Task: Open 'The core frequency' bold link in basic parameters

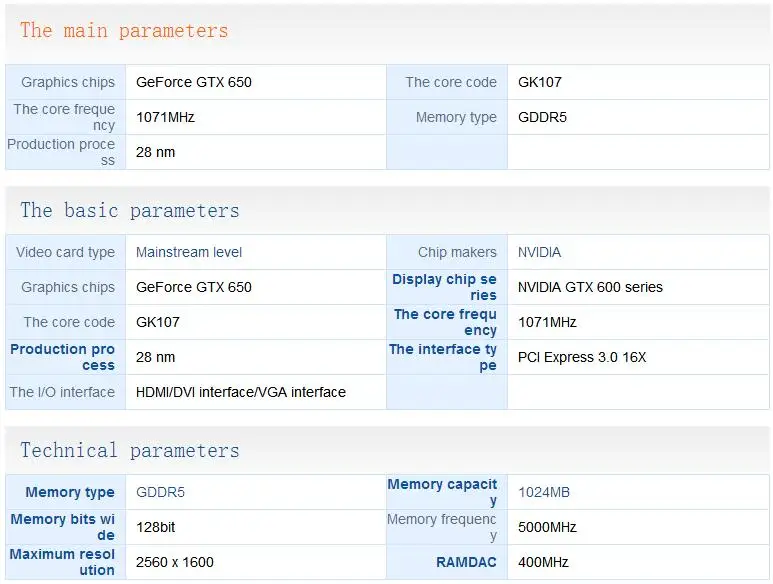Action: pyautogui.click(x=445, y=322)
